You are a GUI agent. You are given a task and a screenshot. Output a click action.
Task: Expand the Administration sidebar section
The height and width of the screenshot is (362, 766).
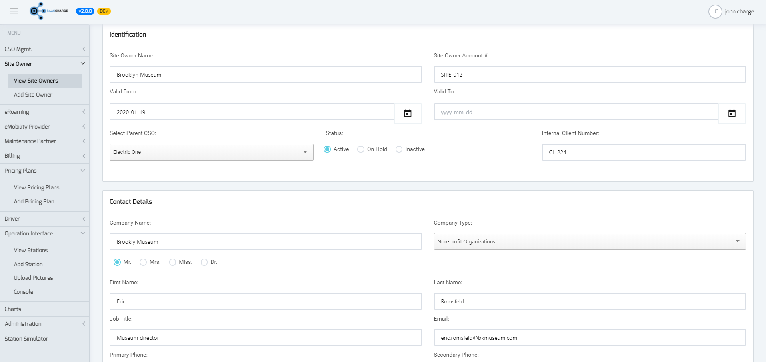[44, 324]
